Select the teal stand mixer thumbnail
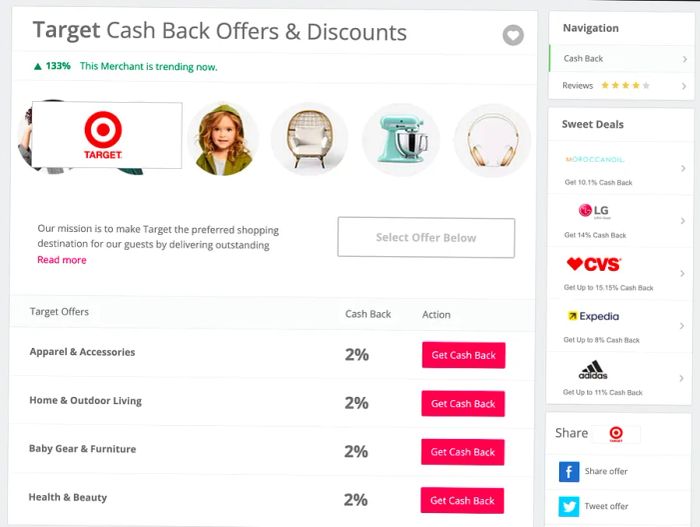 [400, 140]
